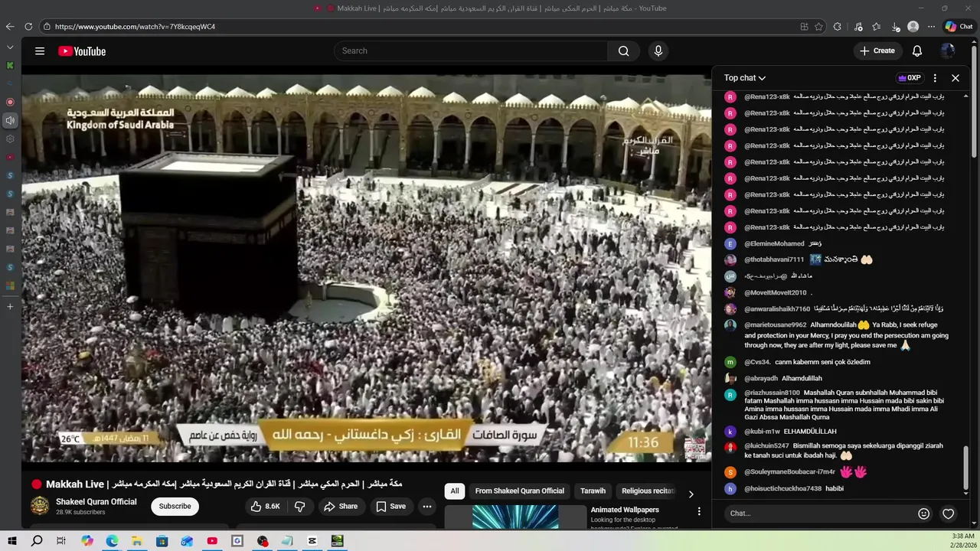Play the Makkah Live video player
The width and height of the screenshot is (980, 551).
tap(366, 268)
